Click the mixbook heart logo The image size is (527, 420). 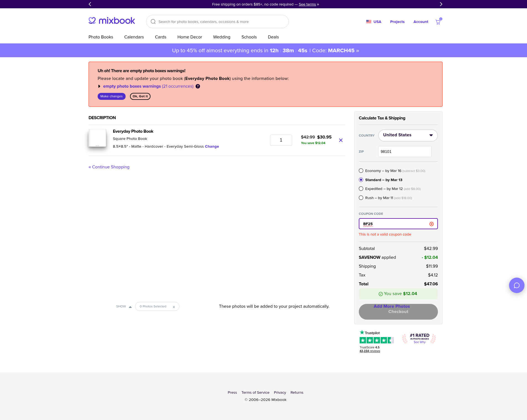[92, 21]
